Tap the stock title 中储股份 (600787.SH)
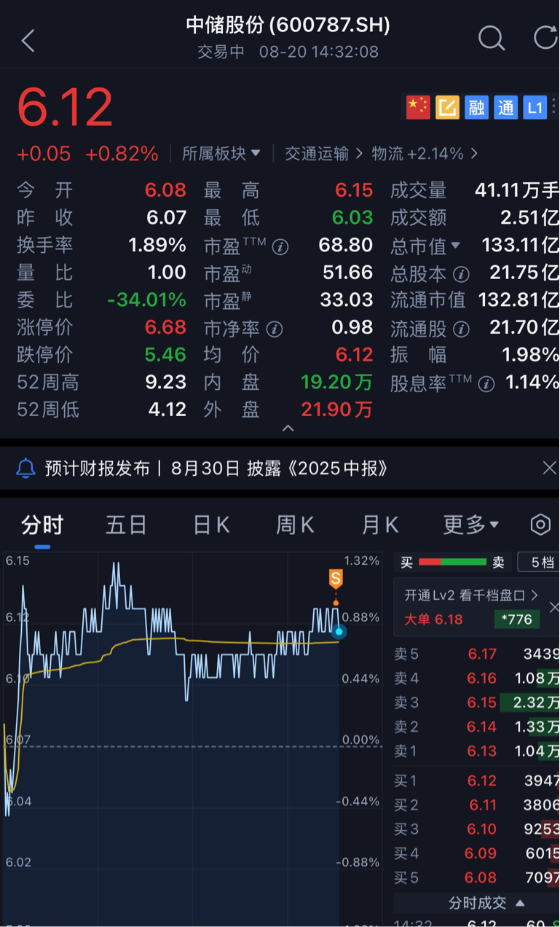 click(288, 26)
